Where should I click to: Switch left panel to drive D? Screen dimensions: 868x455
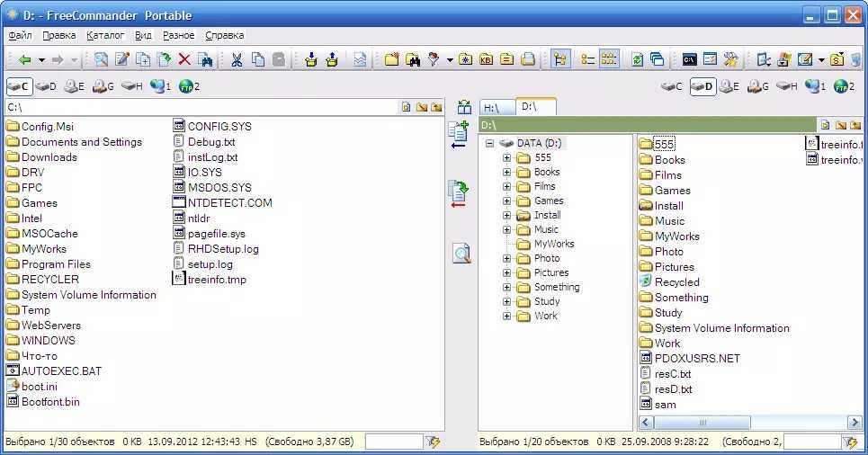click(x=46, y=86)
